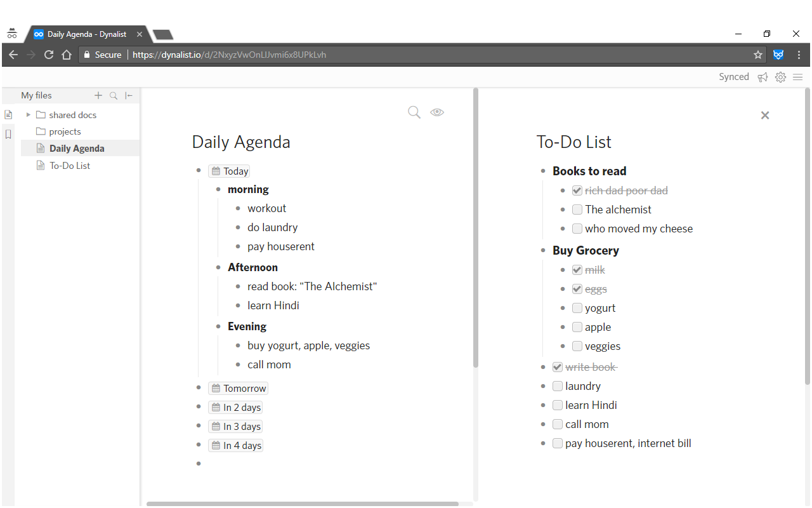Click the bullet beside Tomorrow

click(199, 388)
